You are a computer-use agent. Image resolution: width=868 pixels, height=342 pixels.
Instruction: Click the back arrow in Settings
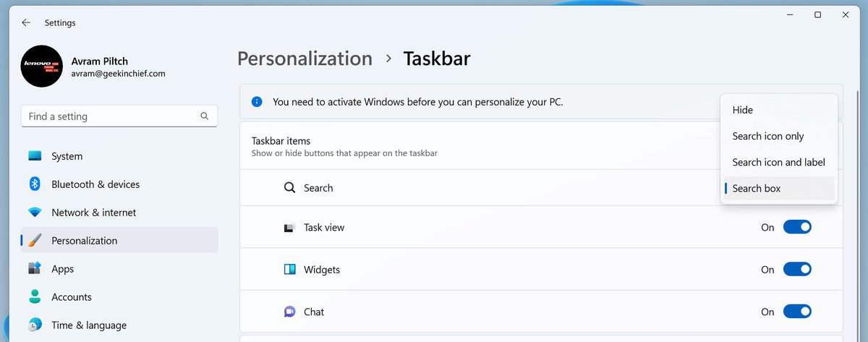[x=26, y=22]
